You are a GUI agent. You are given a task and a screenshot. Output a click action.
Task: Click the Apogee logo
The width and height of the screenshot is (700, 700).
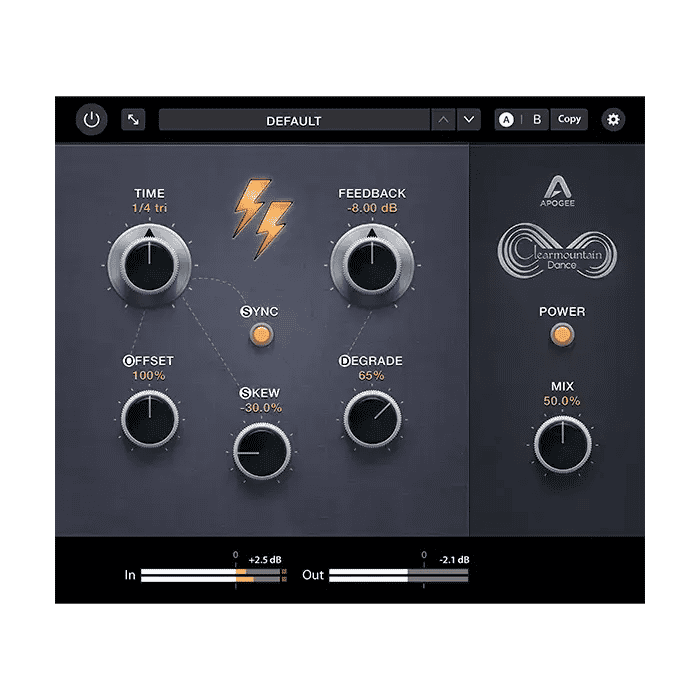pyautogui.click(x=556, y=187)
